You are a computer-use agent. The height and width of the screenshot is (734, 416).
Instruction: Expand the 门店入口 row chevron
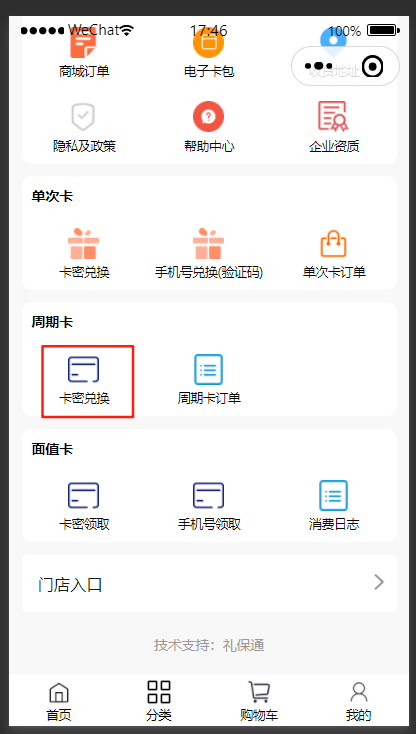pyautogui.click(x=379, y=583)
